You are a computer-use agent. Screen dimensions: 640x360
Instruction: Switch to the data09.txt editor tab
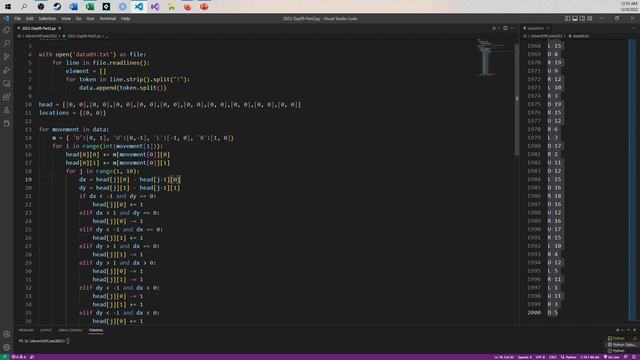point(535,28)
